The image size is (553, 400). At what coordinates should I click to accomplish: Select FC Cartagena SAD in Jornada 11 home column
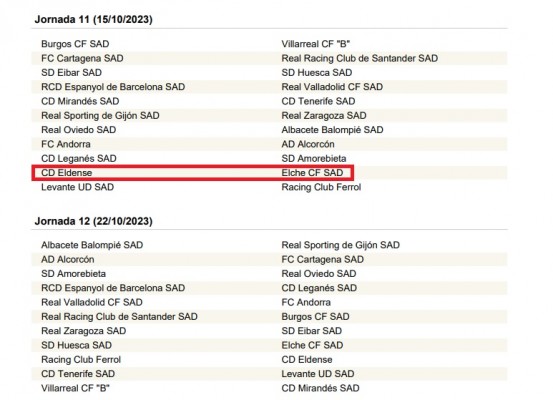pos(82,58)
